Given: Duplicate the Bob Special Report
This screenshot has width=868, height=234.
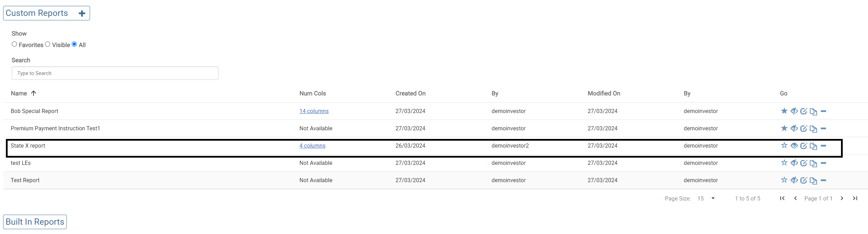Looking at the screenshot, I should click(x=813, y=111).
